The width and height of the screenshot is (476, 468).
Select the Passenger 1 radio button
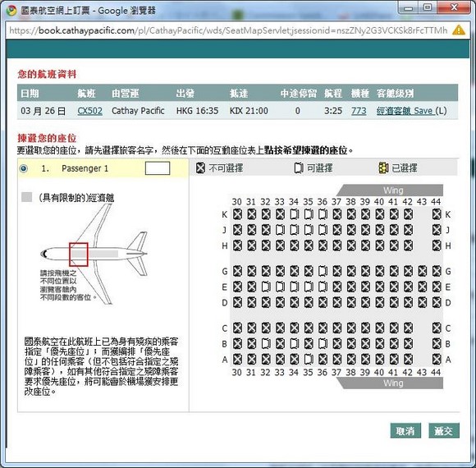pyautogui.click(x=23, y=168)
